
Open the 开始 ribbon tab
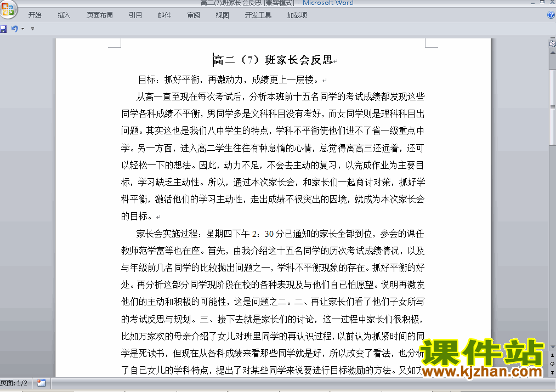pyautogui.click(x=35, y=15)
